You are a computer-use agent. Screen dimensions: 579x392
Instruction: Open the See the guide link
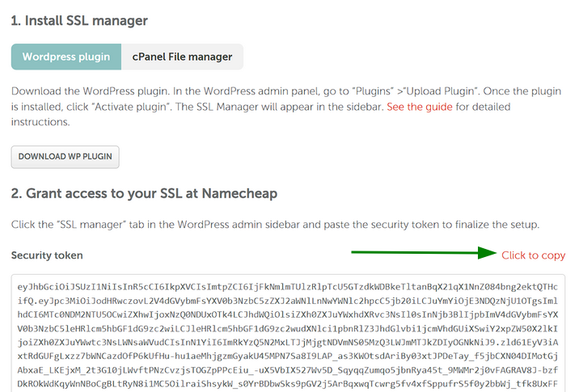420,107
